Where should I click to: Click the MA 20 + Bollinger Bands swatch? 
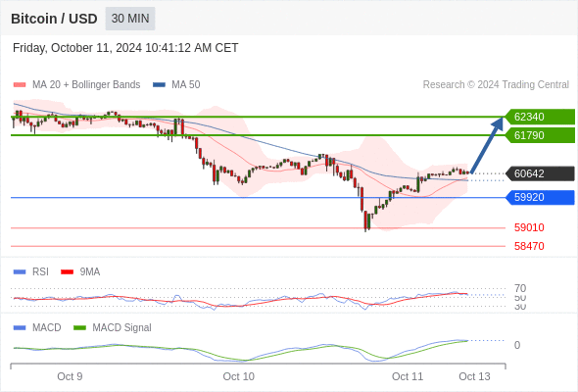pos(20,85)
